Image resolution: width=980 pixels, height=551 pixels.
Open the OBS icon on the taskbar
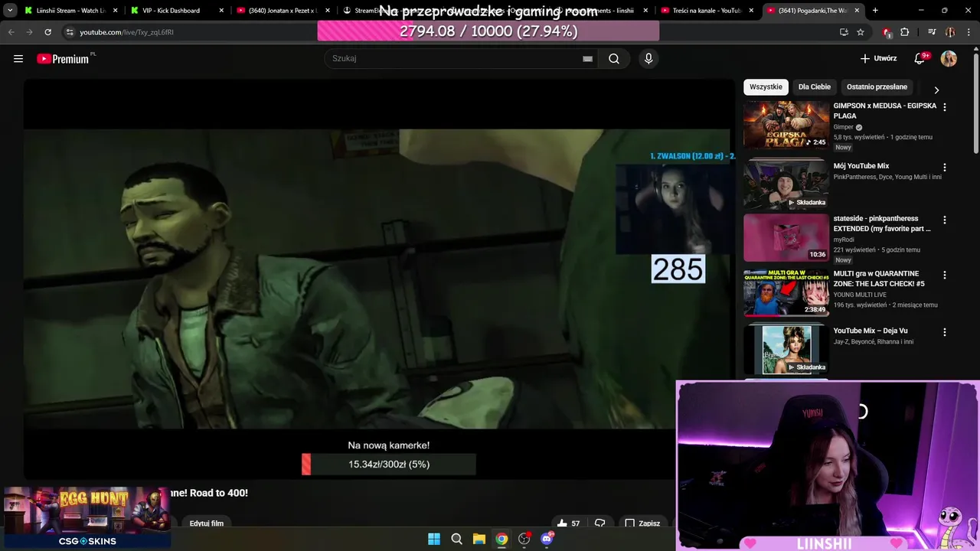pos(524,539)
